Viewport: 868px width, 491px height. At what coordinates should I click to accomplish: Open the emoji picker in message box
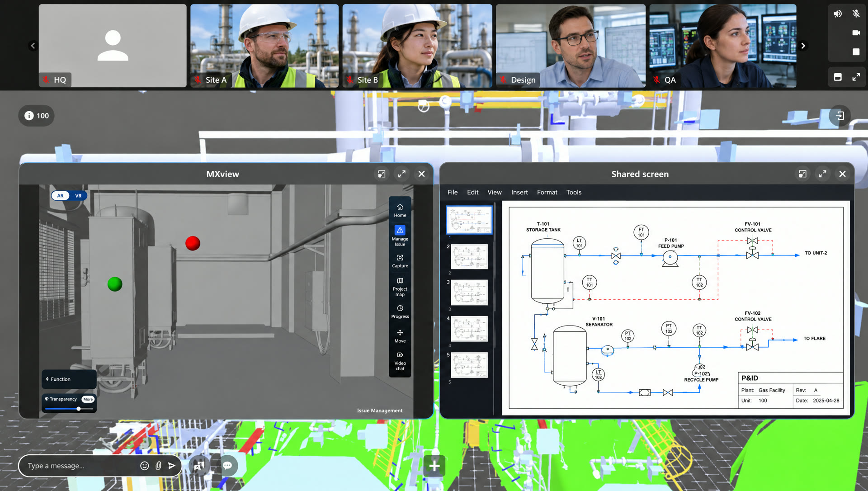point(144,466)
